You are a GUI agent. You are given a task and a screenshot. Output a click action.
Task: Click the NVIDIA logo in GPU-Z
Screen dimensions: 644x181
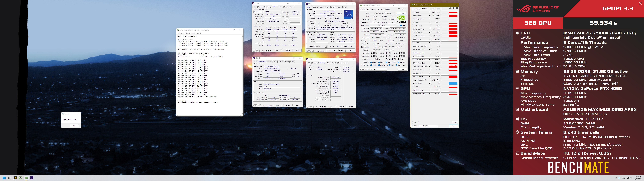[x=401, y=19]
